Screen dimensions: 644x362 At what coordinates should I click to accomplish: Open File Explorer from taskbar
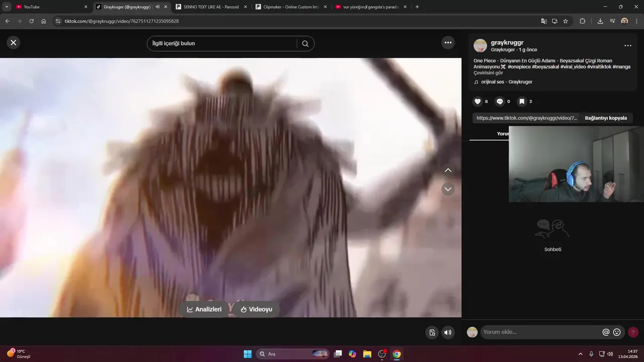pos(367,354)
